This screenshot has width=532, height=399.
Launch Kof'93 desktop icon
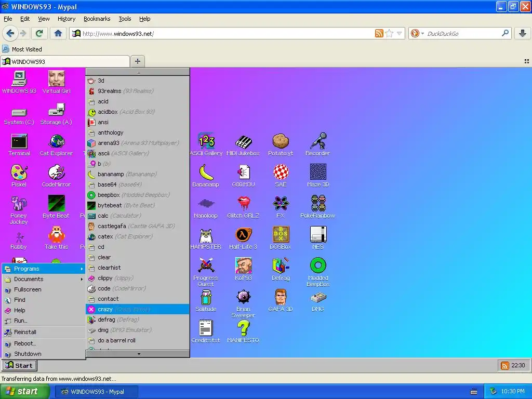pyautogui.click(x=243, y=270)
